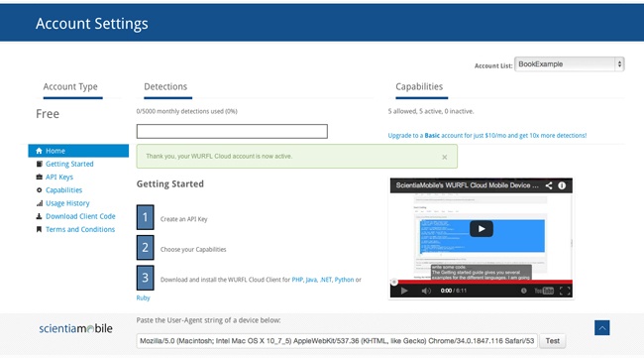644x358 pixels.
Task: Dismiss the account active notification
Action: 445,157
